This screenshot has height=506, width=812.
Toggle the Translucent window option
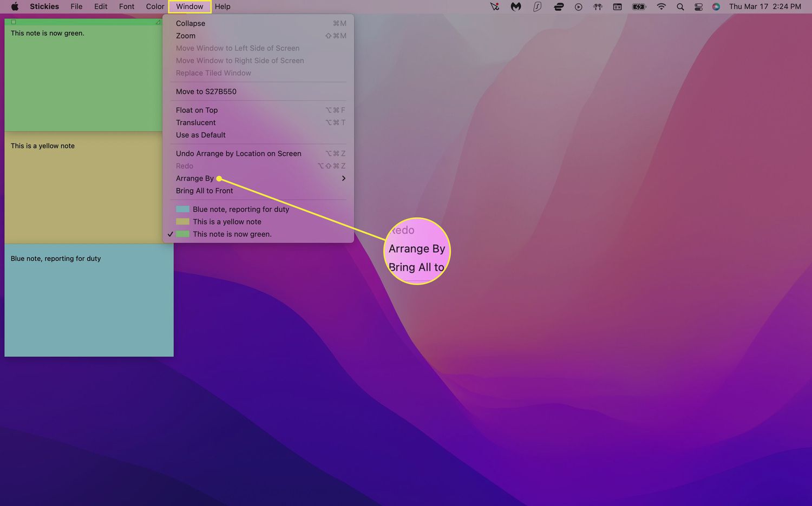coord(195,122)
